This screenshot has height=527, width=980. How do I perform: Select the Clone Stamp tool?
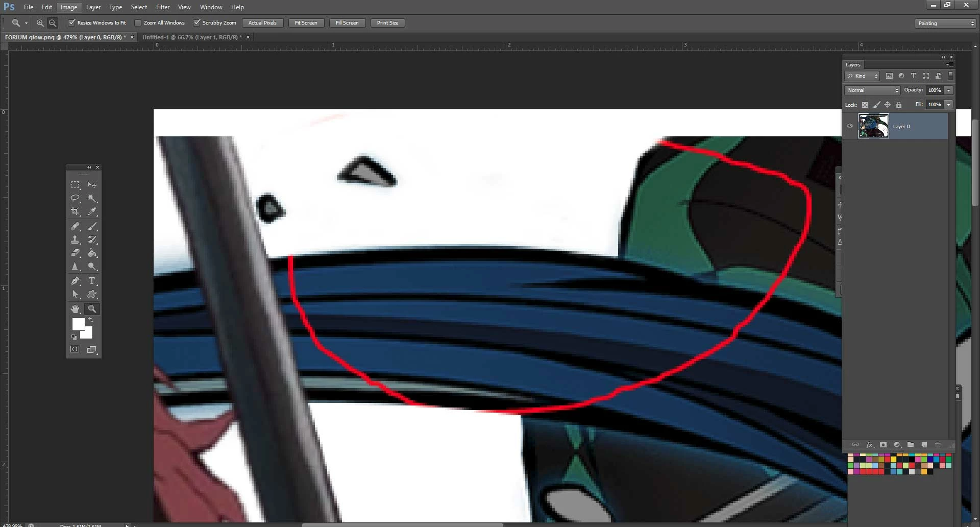click(75, 239)
